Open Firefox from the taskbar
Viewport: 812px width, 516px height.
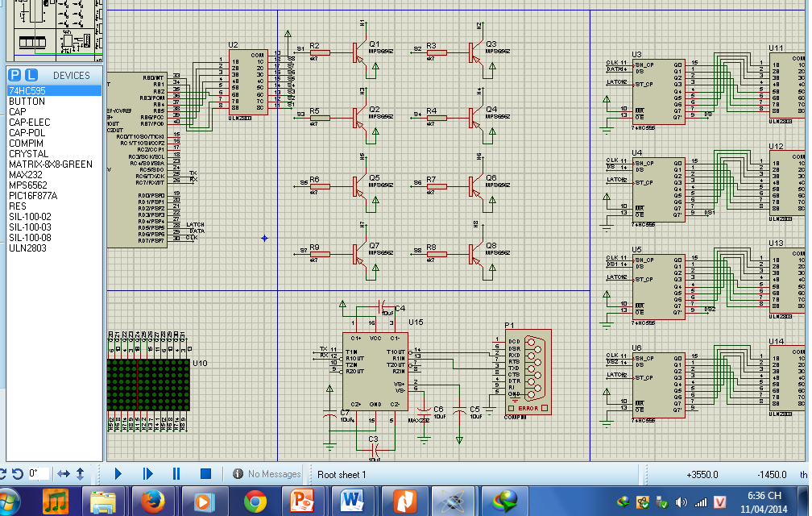point(152,501)
